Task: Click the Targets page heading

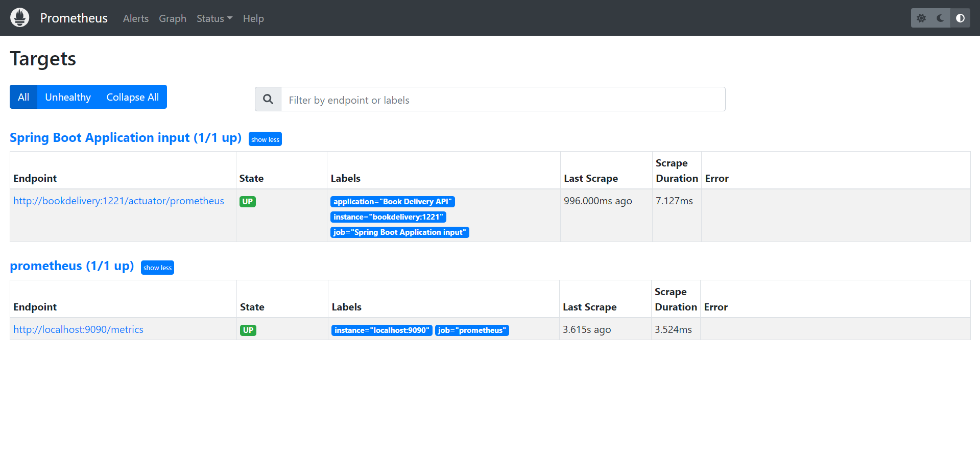Action: pyautogui.click(x=43, y=59)
